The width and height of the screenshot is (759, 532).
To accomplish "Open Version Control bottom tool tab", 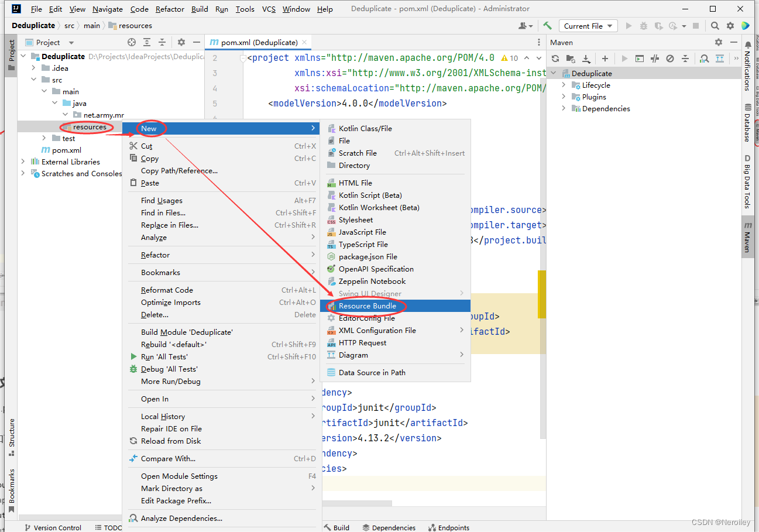I will [53, 527].
